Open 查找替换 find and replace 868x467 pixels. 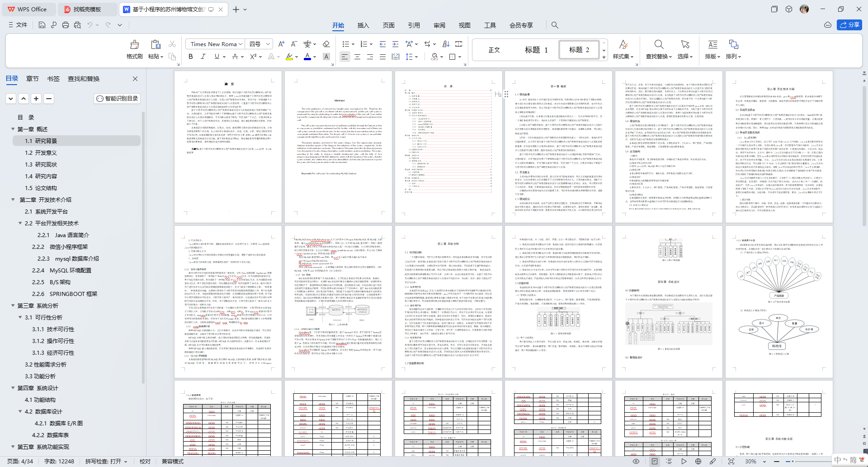click(x=659, y=50)
